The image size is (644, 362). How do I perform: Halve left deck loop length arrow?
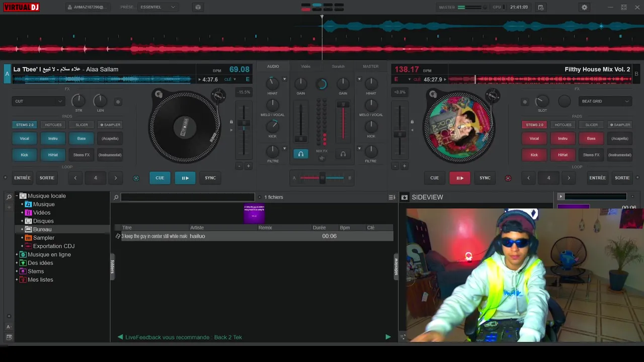[75, 178]
